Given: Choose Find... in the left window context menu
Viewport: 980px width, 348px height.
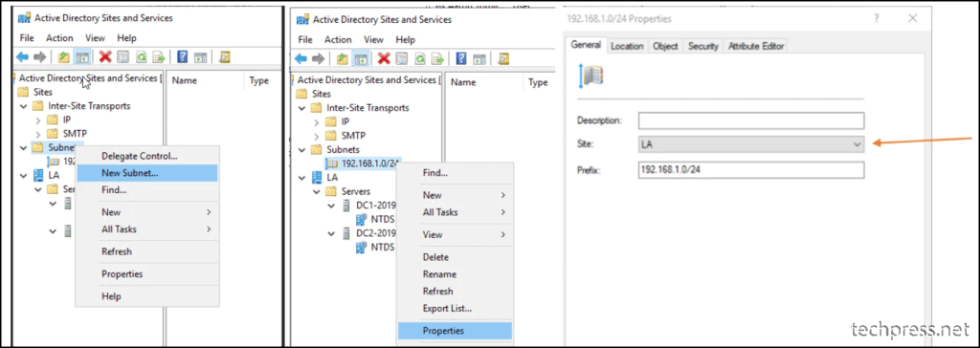Looking at the screenshot, I should pyautogui.click(x=146, y=189).
